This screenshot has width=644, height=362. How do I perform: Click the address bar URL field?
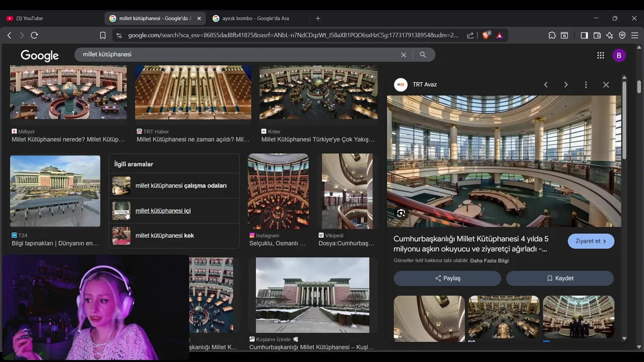(293, 35)
